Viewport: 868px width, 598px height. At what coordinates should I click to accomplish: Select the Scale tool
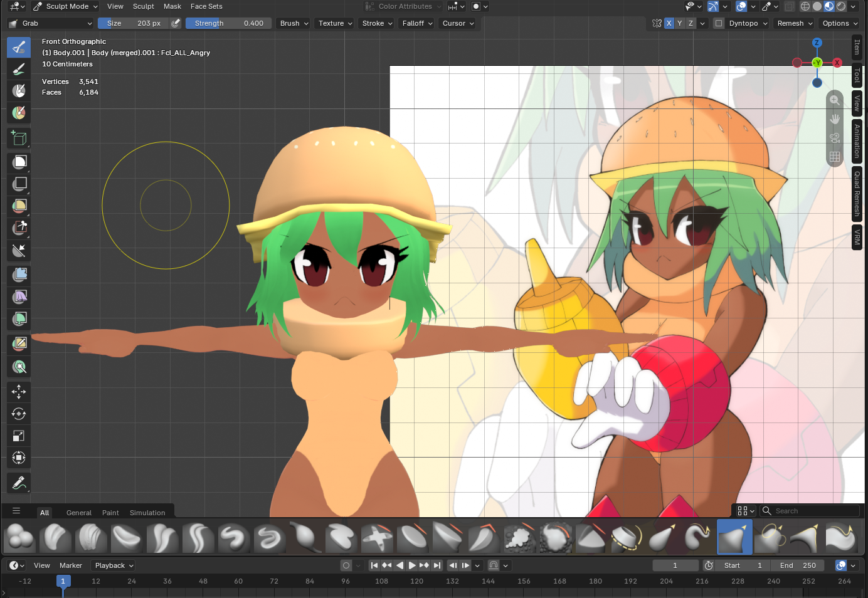click(19, 436)
